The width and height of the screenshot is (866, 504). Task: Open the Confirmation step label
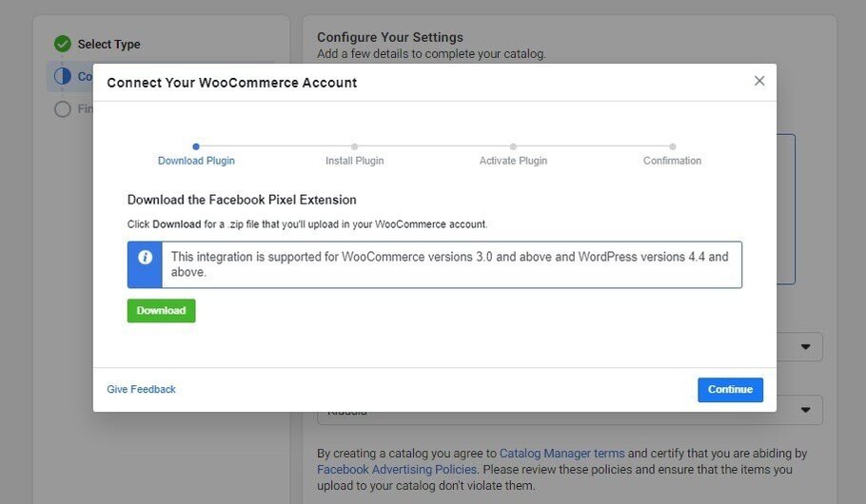click(x=672, y=161)
